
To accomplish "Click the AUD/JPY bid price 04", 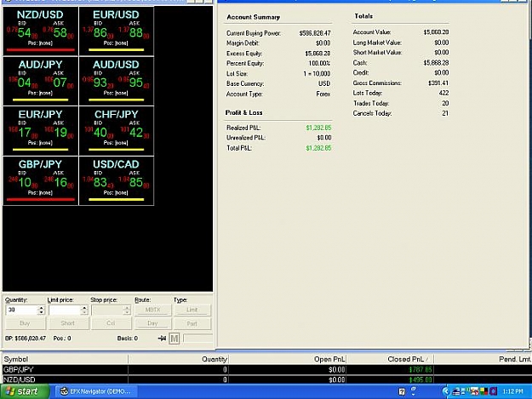I will pyautogui.click(x=24, y=83).
